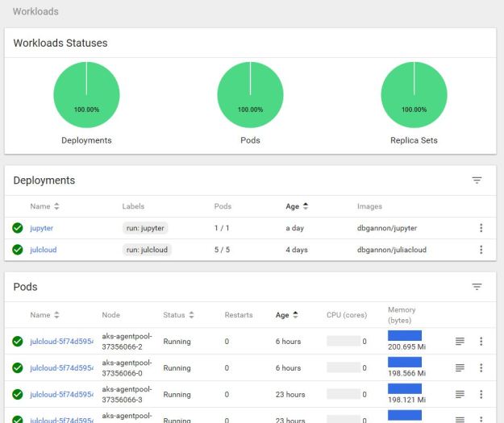The width and height of the screenshot is (504, 423).
Task: View logs for the first julcloud pod
Action: (x=460, y=342)
